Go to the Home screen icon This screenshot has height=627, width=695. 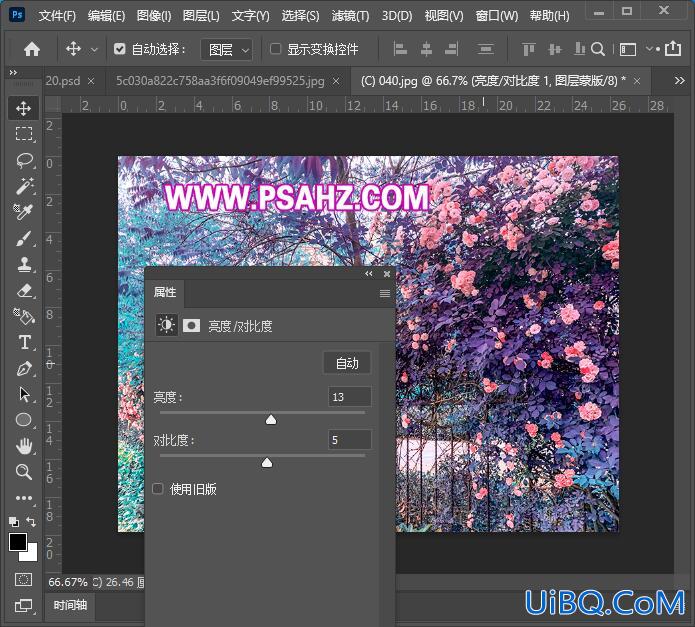coord(32,49)
